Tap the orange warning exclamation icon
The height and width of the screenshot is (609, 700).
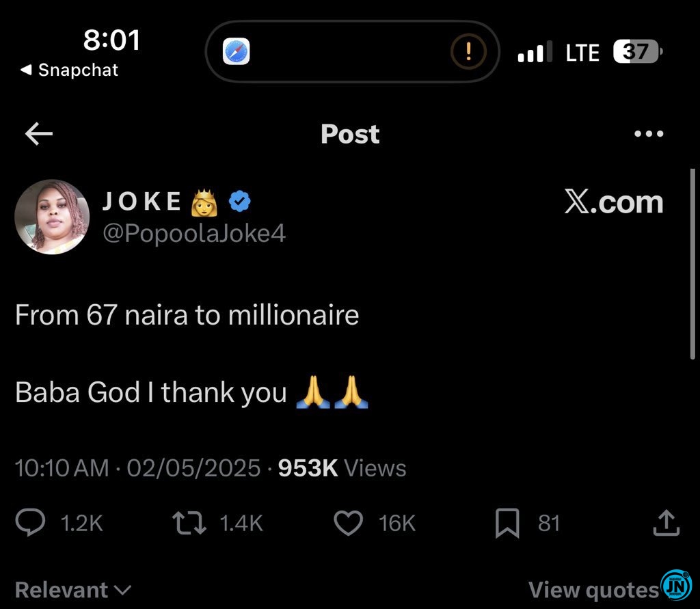[x=469, y=51]
